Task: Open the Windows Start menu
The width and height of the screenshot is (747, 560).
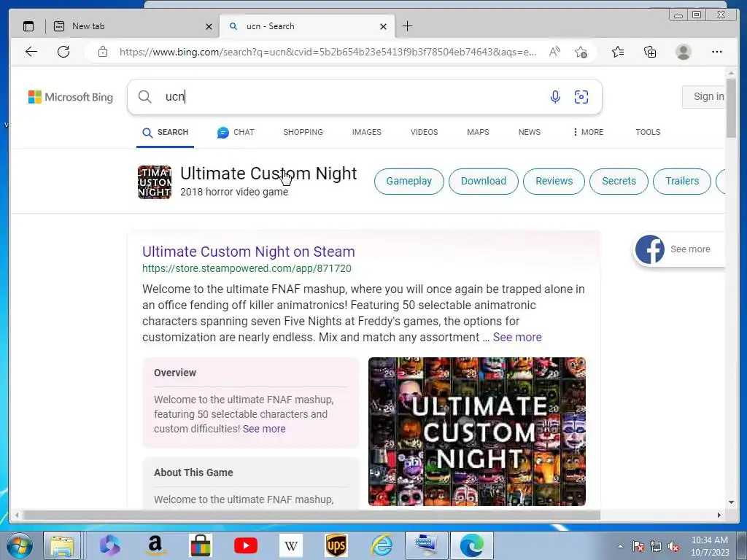Action: (x=20, y=545)
